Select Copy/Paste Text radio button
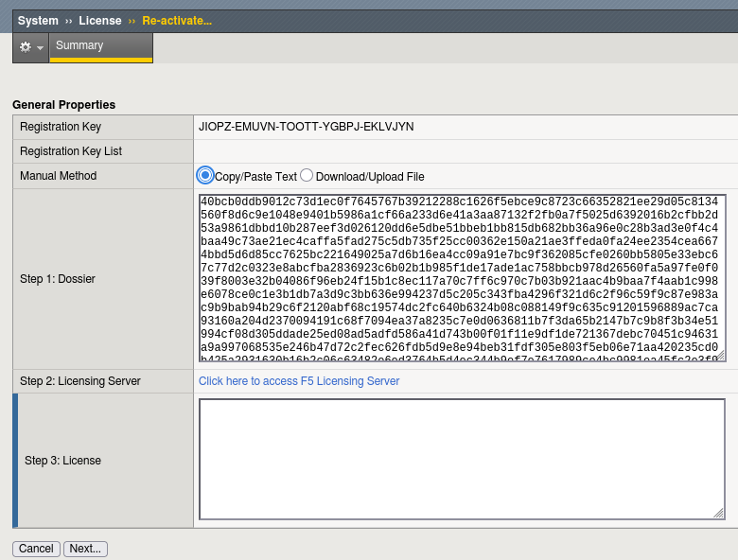This screenshot has height=560, width=738. (205, 176)
